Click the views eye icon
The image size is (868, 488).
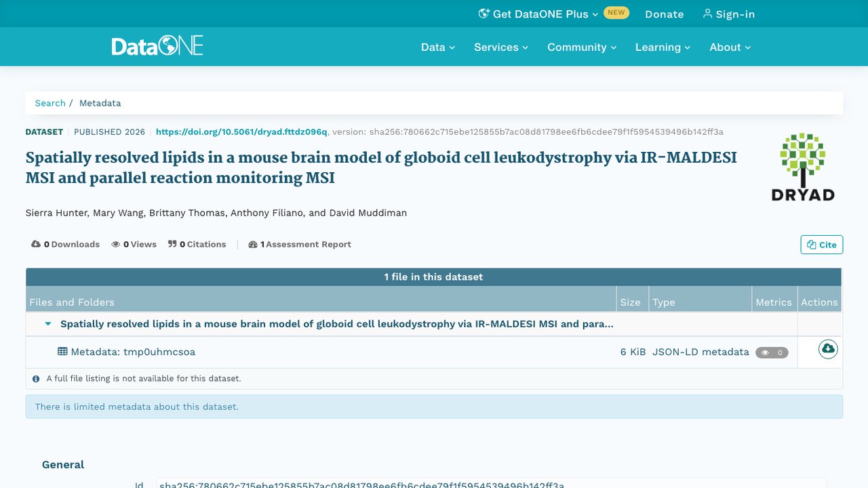116,244
